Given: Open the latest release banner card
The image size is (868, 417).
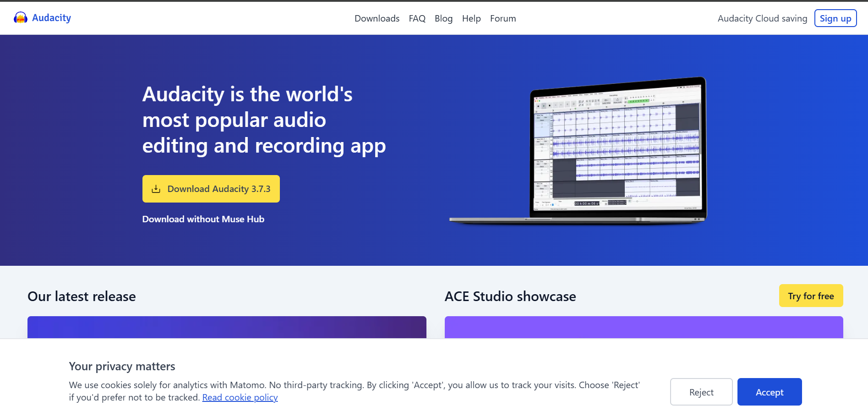Looking at the screenshot, I should [x=227, y=327].
